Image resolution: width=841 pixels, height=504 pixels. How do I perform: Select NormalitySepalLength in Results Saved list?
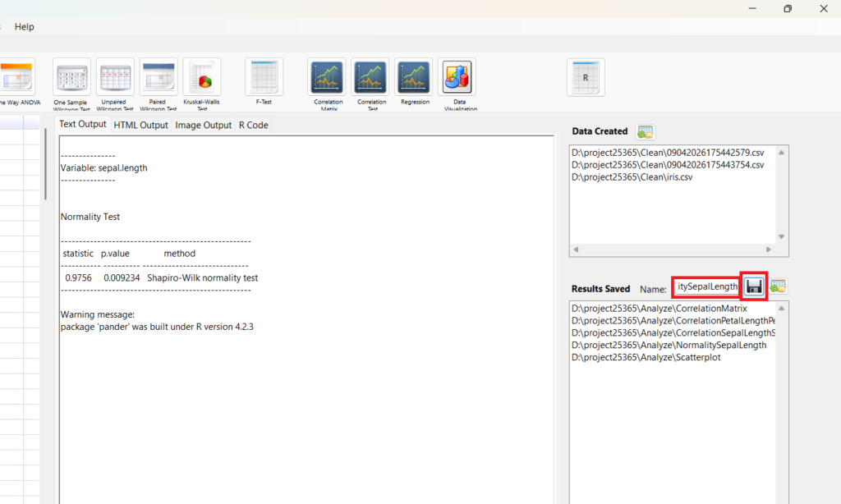(x=669, y=346)
